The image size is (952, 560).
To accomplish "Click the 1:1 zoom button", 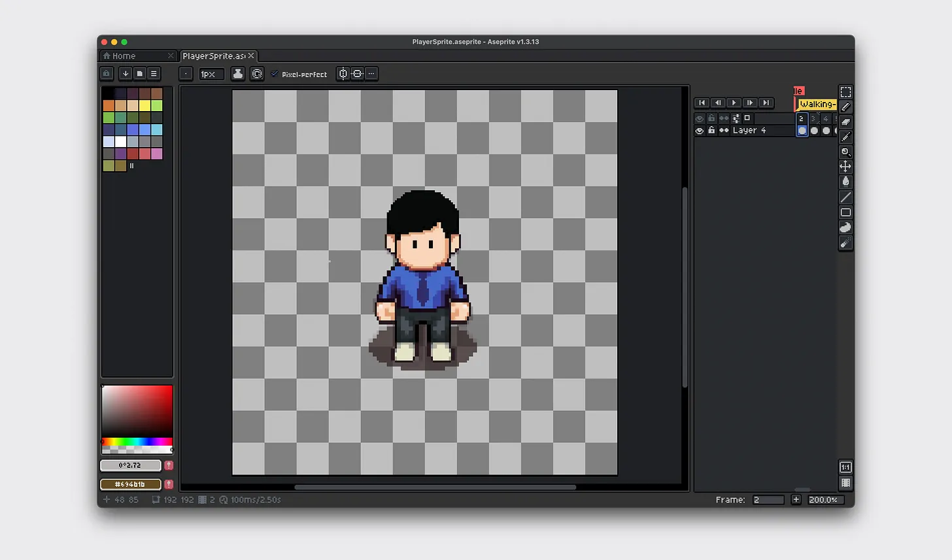I will tap(845, 467).
